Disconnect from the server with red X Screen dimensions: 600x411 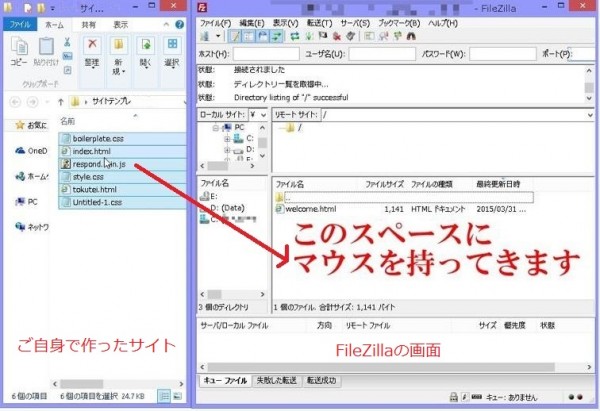[x=337, y=36]
